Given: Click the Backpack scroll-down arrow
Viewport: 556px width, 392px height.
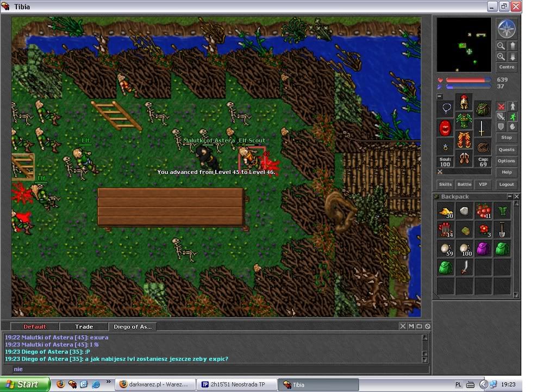Looking at the screenshot, I should 516,295.
